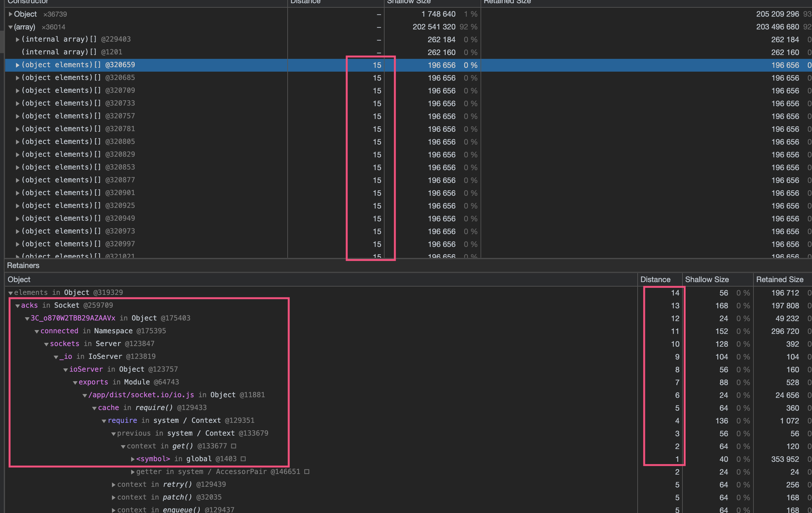Image resolution: width=812 pixels, height=513 pixels.
Task: Click the Retained Size header in retainers pane
Action: (x=779, y=280)
